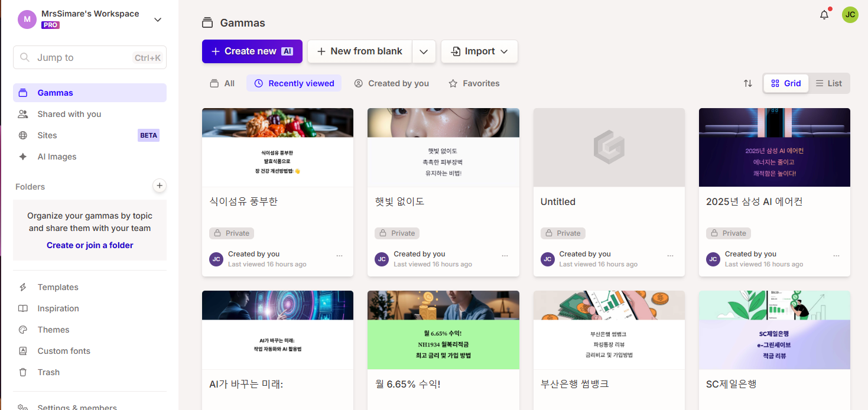The image size is (868, 410).
Task: Open the 식이섬유 풍부한 thumbnail
Action: (278, 148)
